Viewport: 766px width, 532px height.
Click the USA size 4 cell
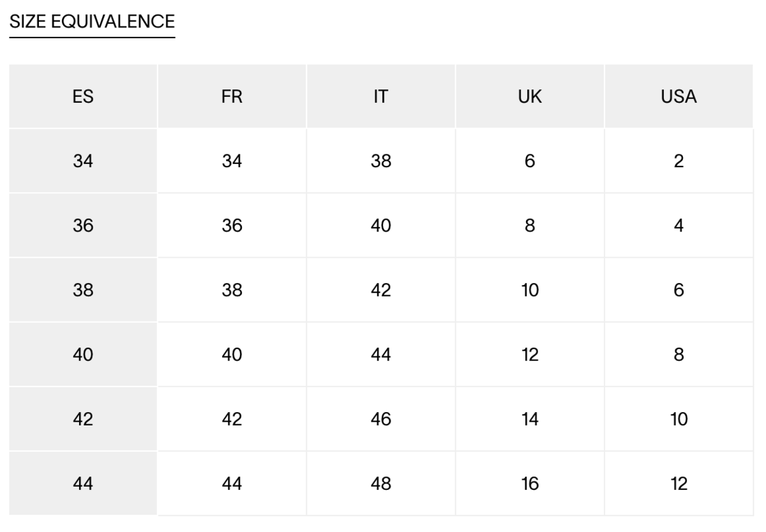click(x=679, y=226)
